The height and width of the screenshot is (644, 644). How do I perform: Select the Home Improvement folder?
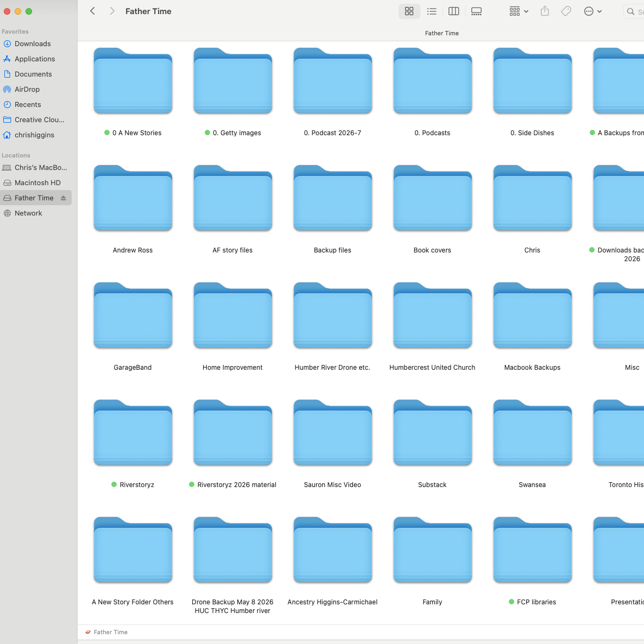coord(232,315)
